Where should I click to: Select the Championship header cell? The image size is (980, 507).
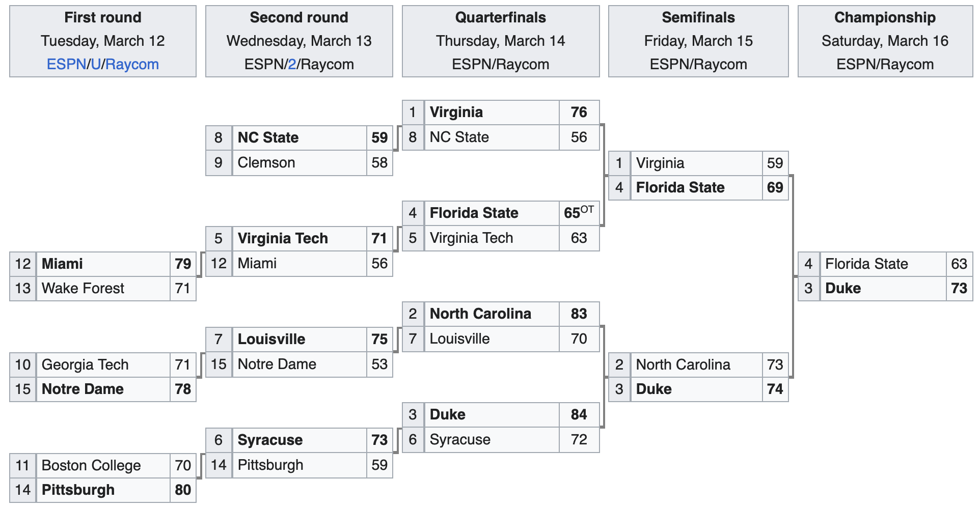coord(885,41)
